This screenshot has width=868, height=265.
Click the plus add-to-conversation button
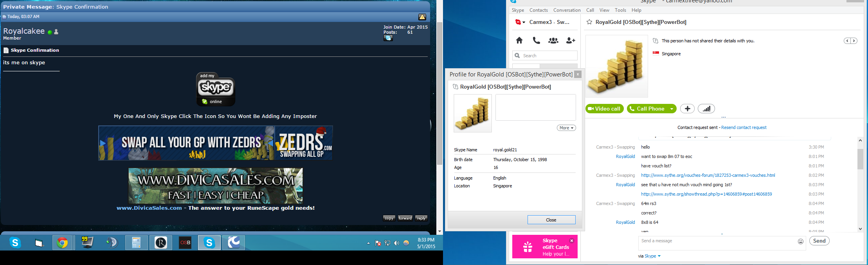[x=687, y=109]
